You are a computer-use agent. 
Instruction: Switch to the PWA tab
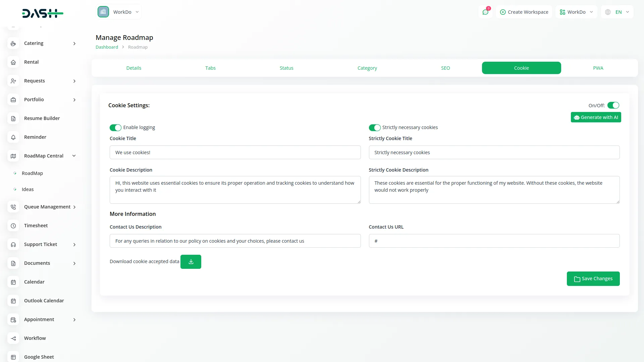click(x=598, y=68)
